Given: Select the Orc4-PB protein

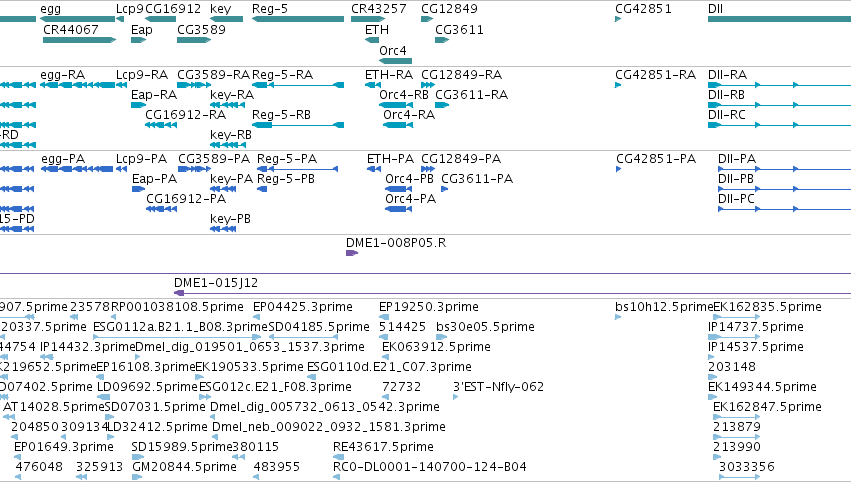Looking at the screenshot, I should [398, 189].
